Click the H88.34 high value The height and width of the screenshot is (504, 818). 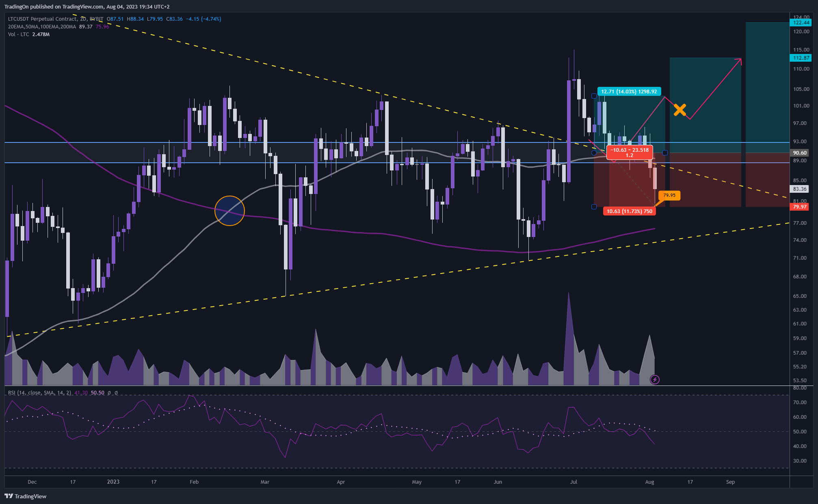point(135,19)
